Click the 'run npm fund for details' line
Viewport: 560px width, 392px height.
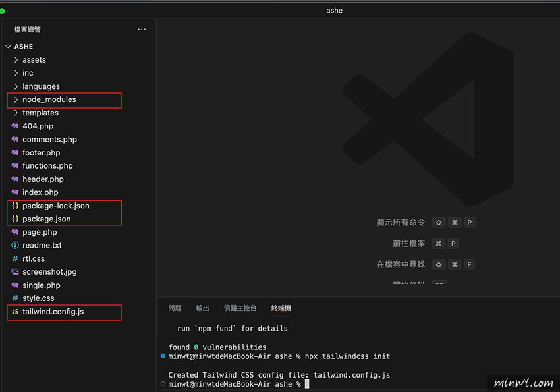232,329
